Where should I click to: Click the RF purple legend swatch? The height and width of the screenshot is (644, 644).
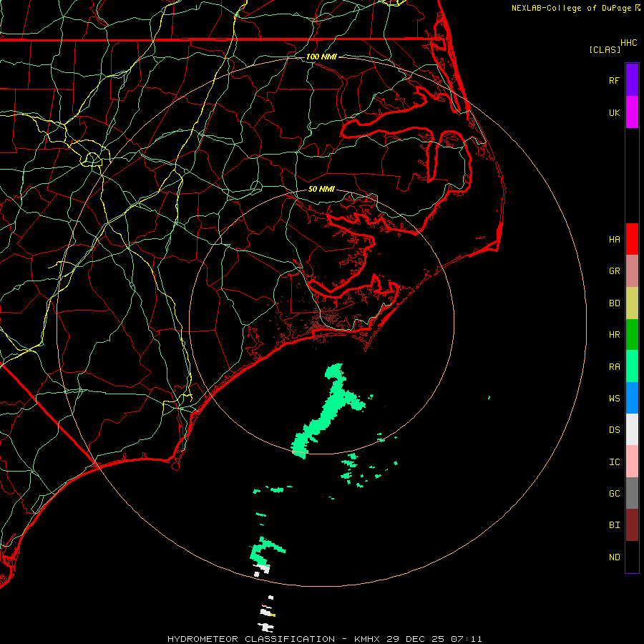point(632,80)
